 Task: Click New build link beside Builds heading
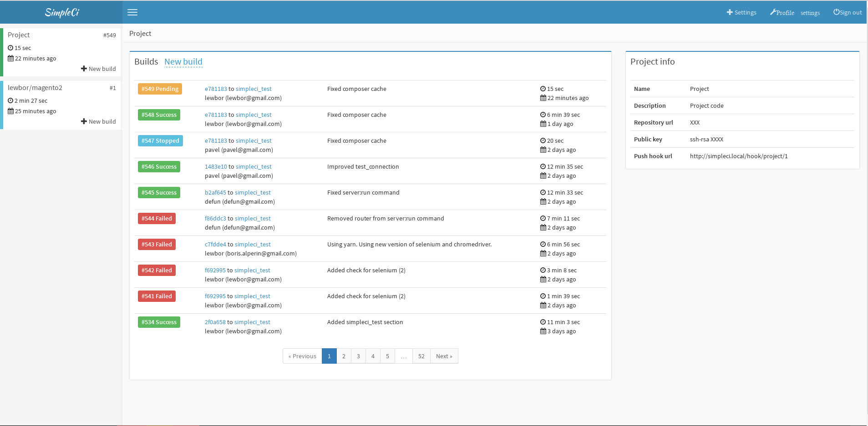[x=183, y=61]
